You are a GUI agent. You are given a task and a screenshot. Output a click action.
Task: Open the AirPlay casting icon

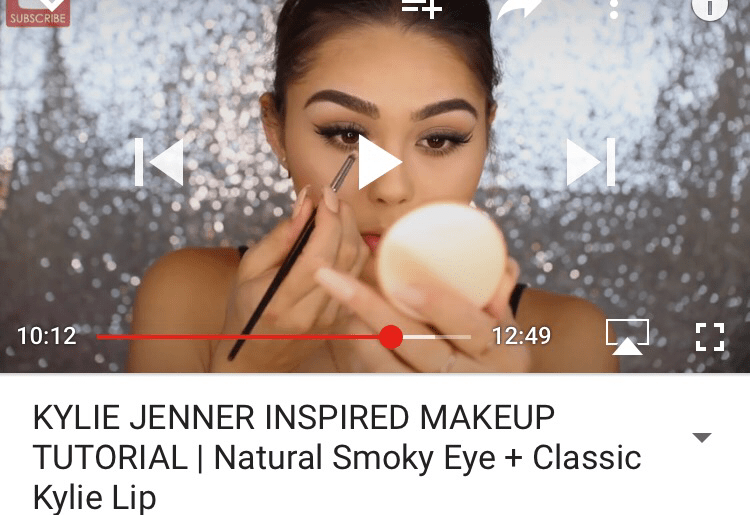[627, 337]
